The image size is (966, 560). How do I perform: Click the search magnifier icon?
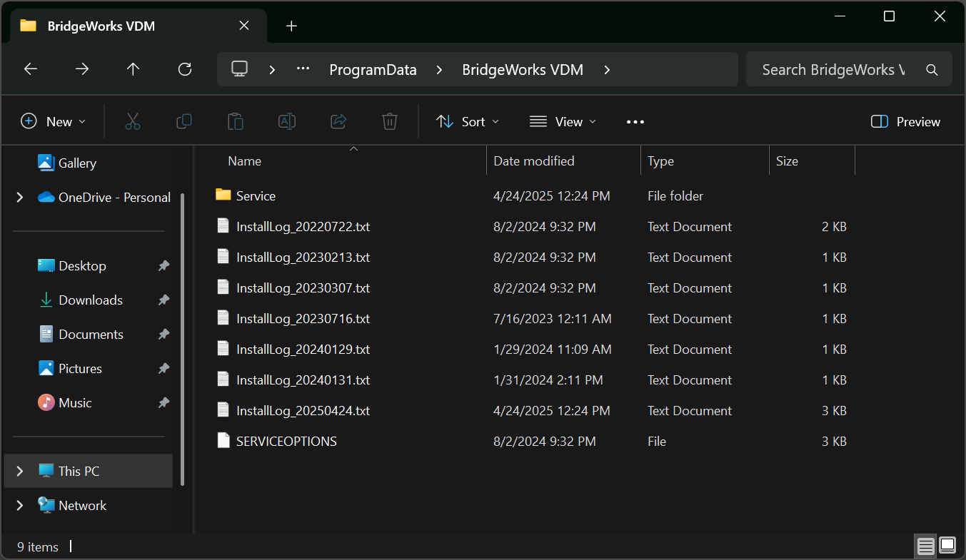932,70
